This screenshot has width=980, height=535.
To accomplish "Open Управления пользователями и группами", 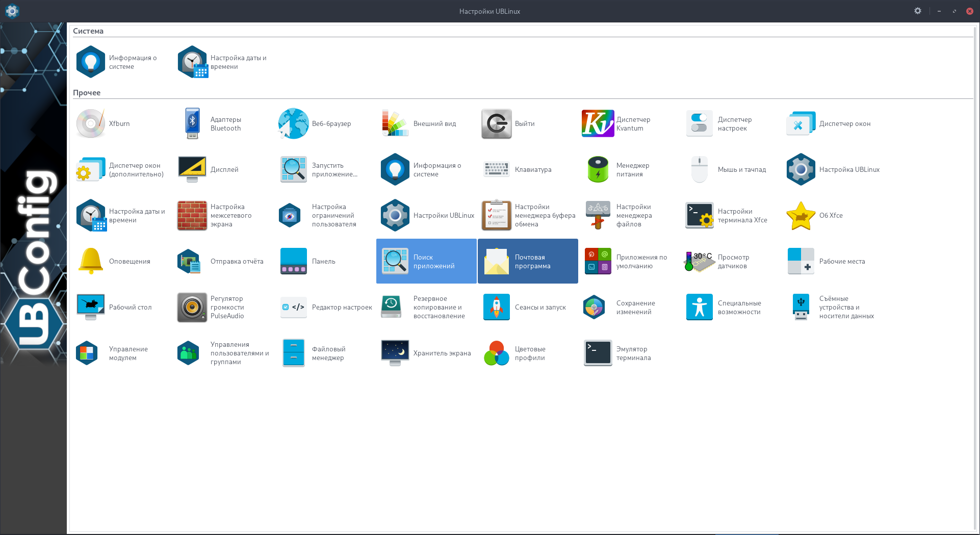I will (223, 353).
